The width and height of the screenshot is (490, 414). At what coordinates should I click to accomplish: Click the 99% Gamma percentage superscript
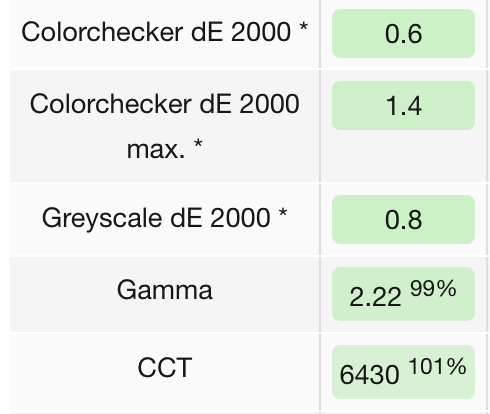[433, 288]
